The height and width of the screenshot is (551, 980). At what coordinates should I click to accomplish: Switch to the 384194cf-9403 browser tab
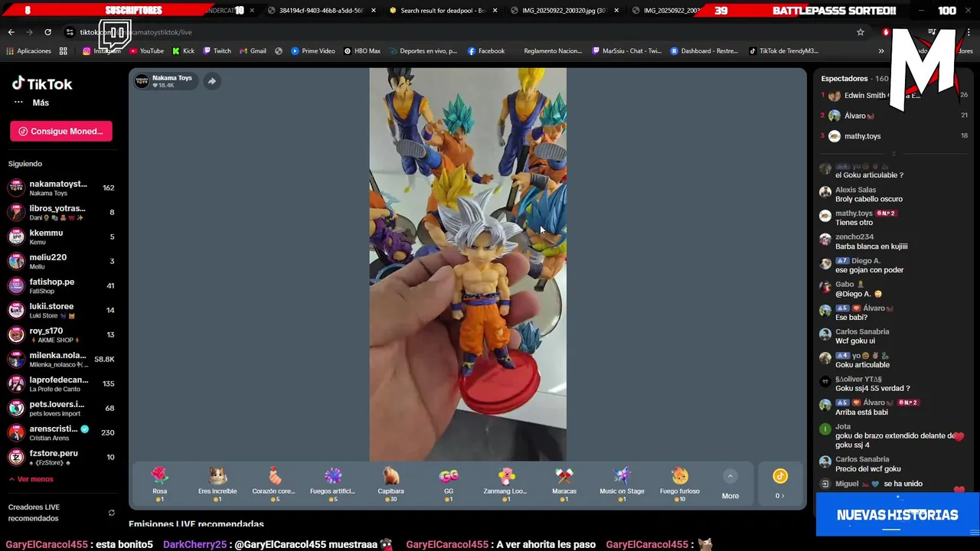point(319,11)
